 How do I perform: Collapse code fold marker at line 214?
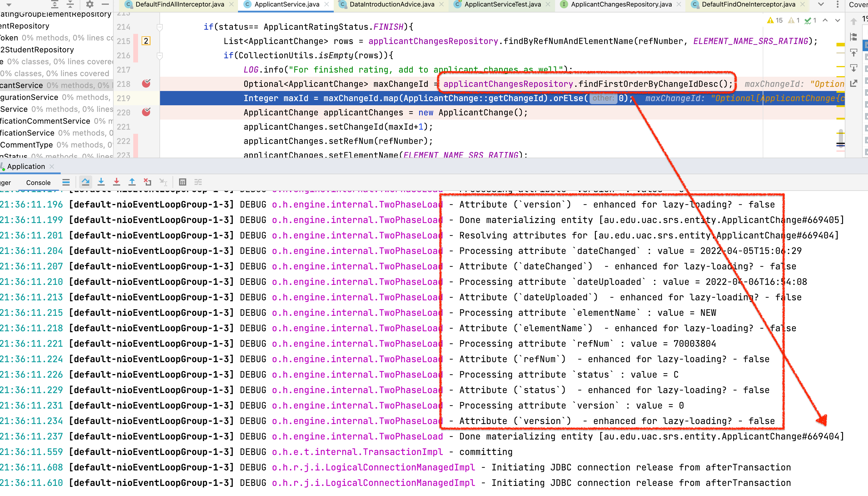[159, 27]
